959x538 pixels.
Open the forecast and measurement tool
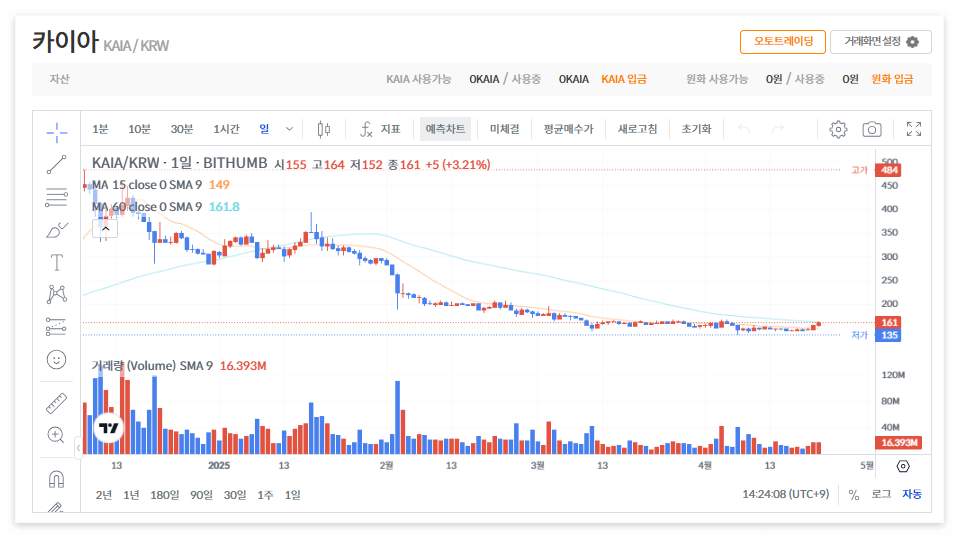pyautogui.click(x=56, y=326)
